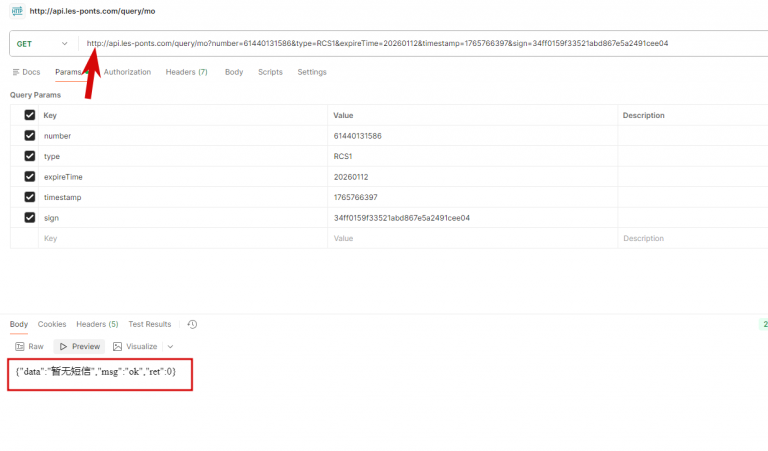Open the response Headers (5) tab
The width and height of the screenshot is (768, 451).
(97, 324)
